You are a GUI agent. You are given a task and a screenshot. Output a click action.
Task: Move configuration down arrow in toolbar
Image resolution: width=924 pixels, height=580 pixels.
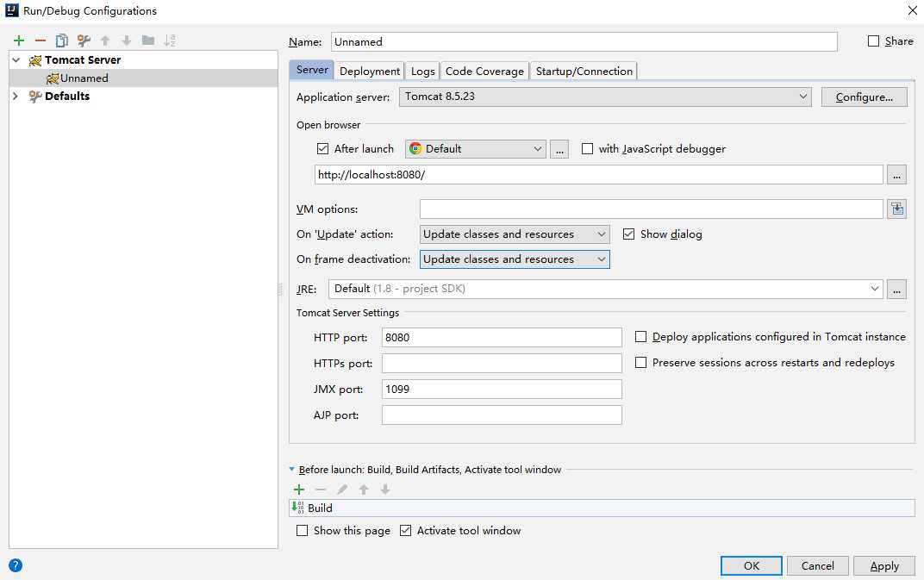point(127,41)
